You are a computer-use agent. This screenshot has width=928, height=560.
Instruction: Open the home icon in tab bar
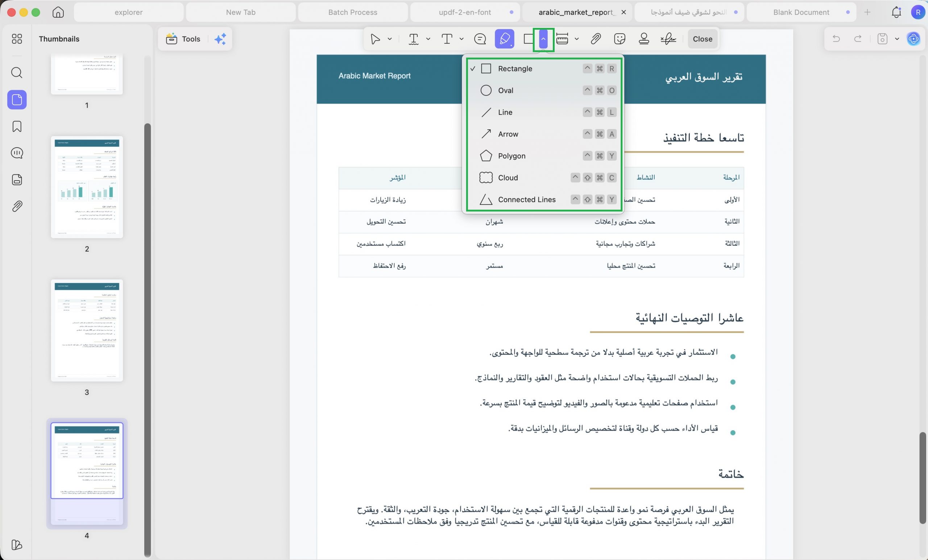point(58,12)
